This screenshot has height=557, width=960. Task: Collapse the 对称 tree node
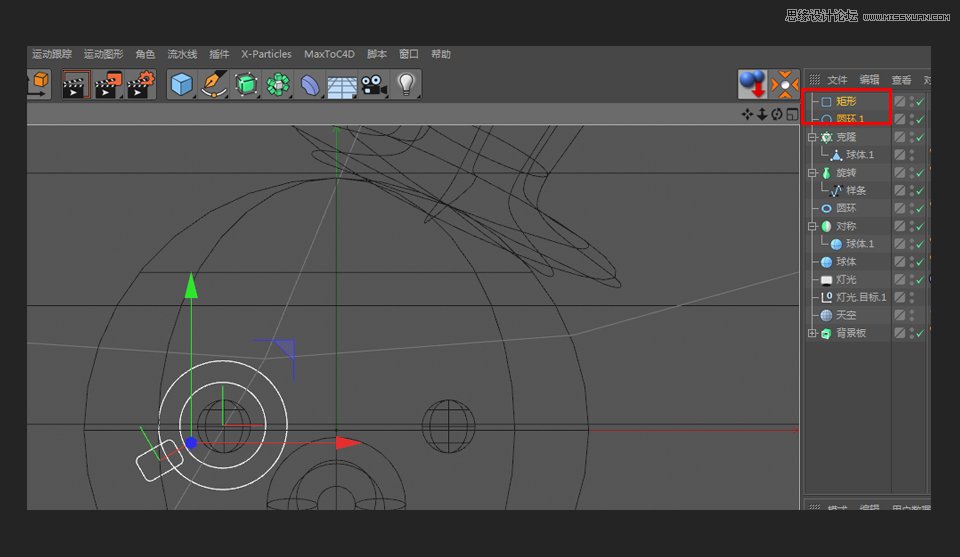[812, 226]
